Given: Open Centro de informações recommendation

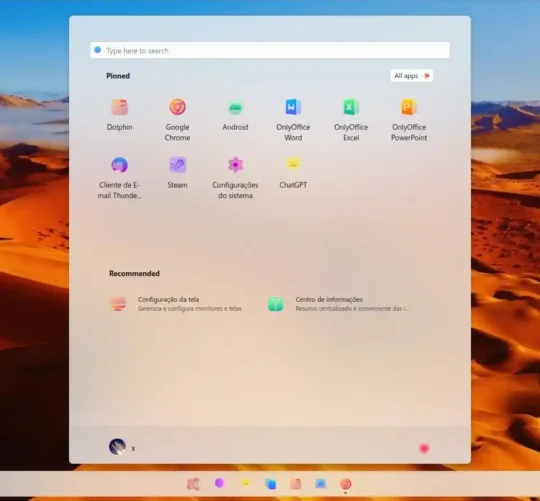Looking at the screenshot, I should tap(339, 304).
